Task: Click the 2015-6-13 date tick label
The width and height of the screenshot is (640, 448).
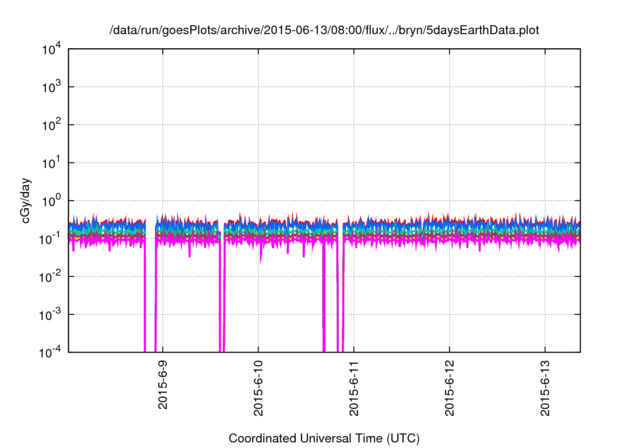Action: 544,388
